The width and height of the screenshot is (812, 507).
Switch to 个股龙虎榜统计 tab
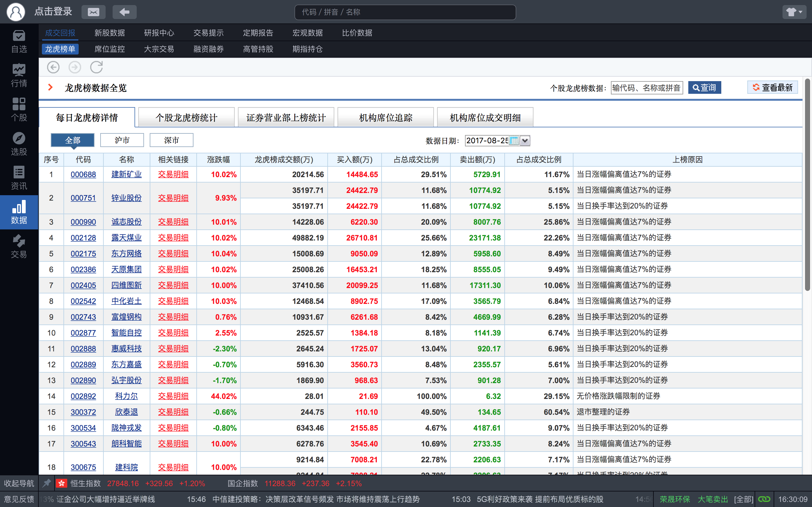tap(187, 116)
